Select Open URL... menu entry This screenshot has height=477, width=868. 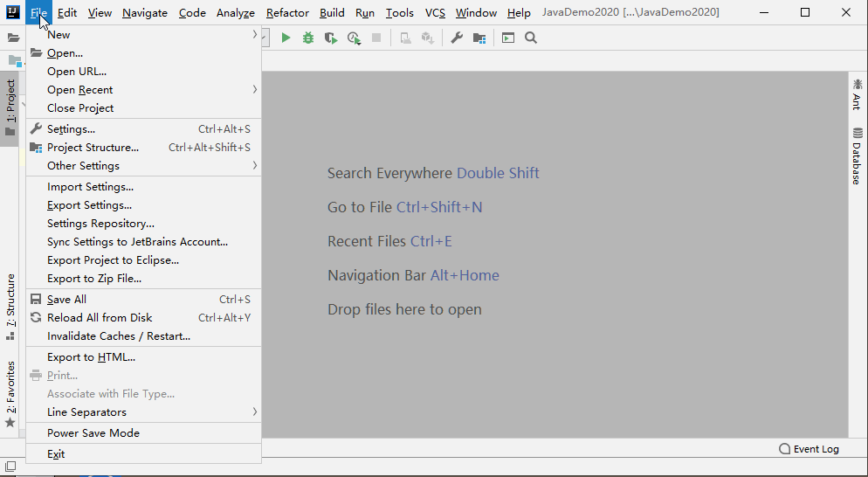tap(144, 72)
